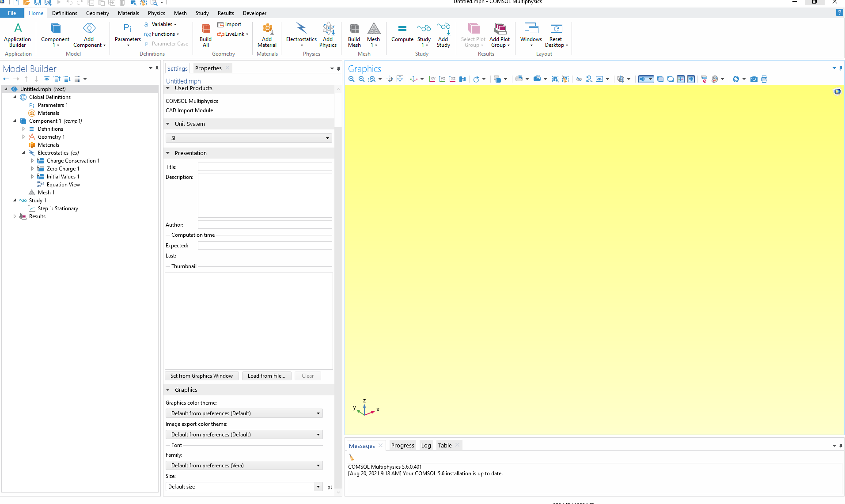
Task: Toggle the grid display in Graphics toolbar
Action: 691,79
